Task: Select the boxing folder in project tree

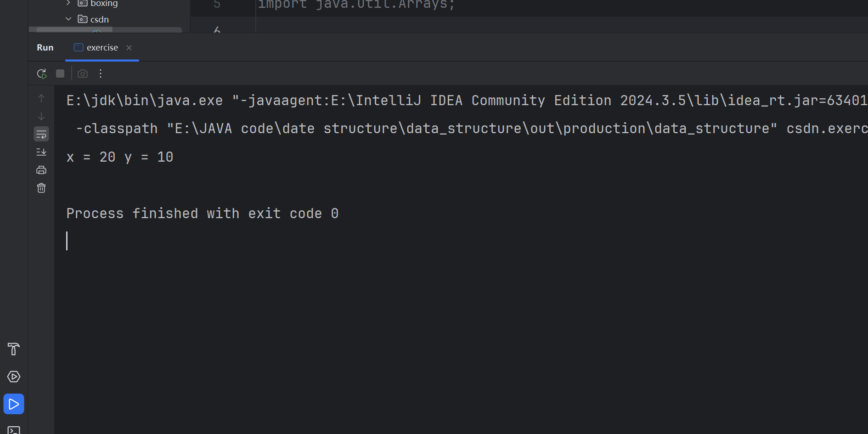Action: pyautogui.click(x=104, y=3)
